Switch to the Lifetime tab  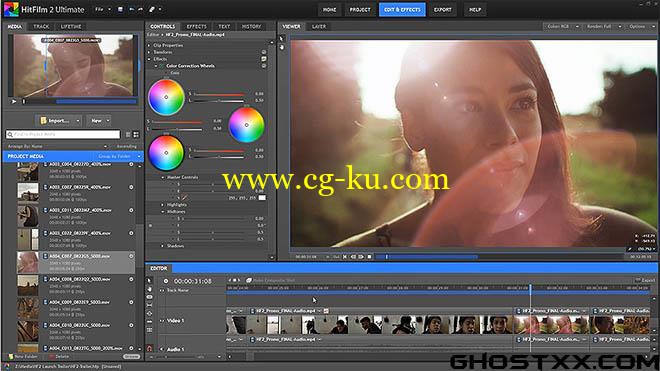tap(71, 27)
